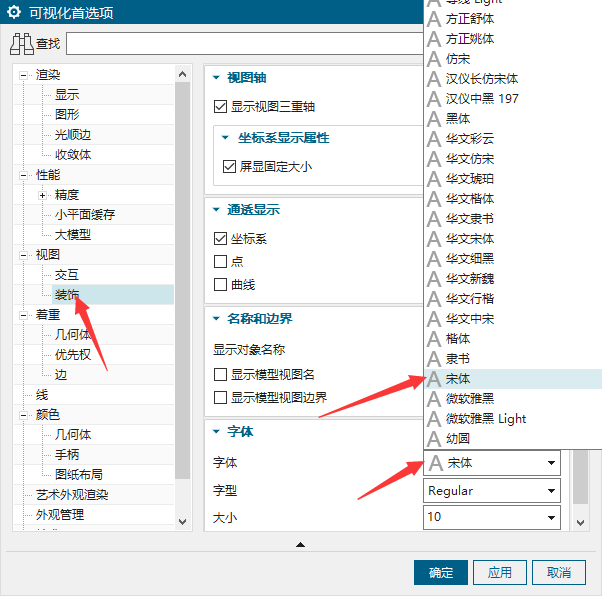The image size is (602, 596).
Task: Click the binoculars search icon
Action: tap(22, 44)
